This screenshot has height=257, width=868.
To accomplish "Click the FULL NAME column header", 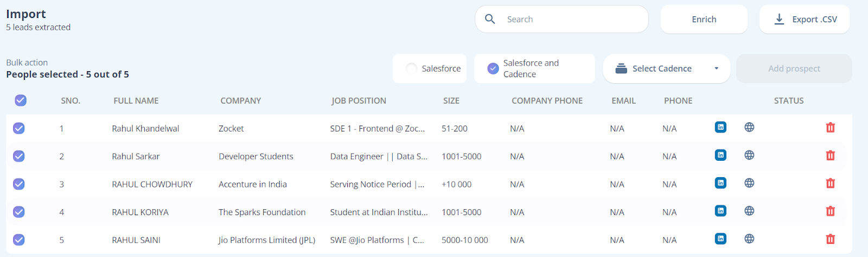I will click(x=136, y=101).
